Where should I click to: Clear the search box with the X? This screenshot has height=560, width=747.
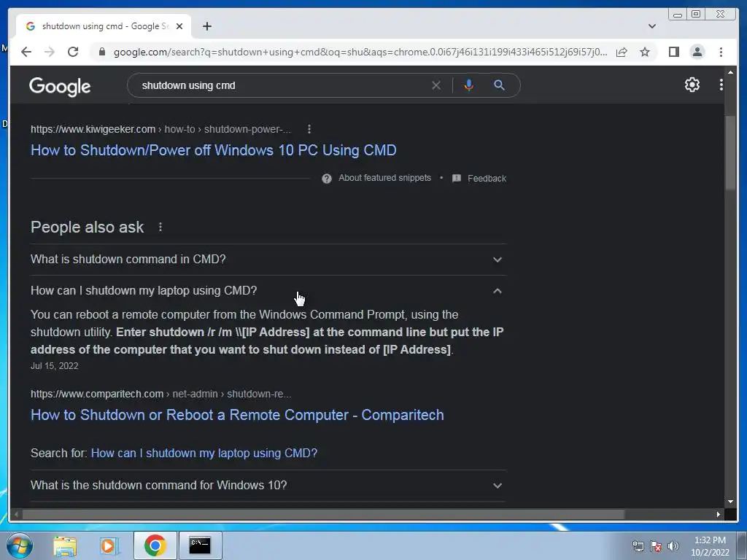436,85
